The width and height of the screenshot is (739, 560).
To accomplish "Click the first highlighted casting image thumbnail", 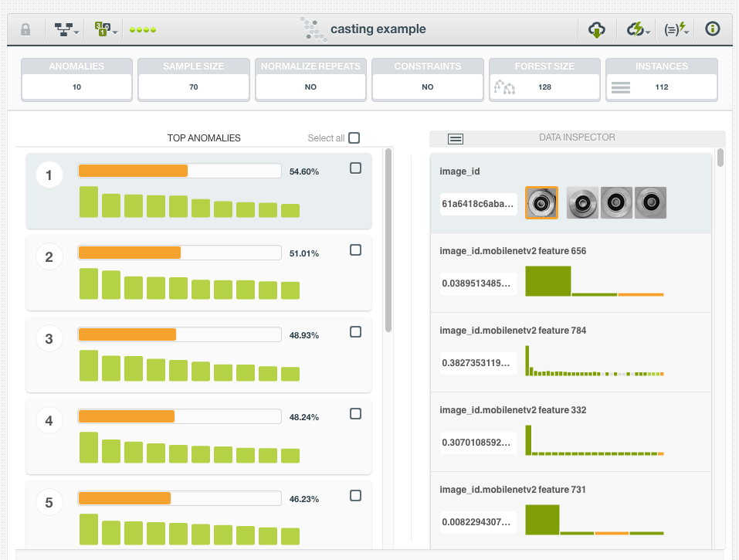I will click(x=541, y=203).
